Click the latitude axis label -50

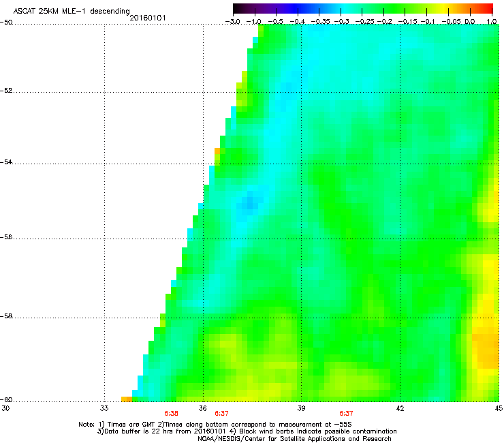(6, 22)
